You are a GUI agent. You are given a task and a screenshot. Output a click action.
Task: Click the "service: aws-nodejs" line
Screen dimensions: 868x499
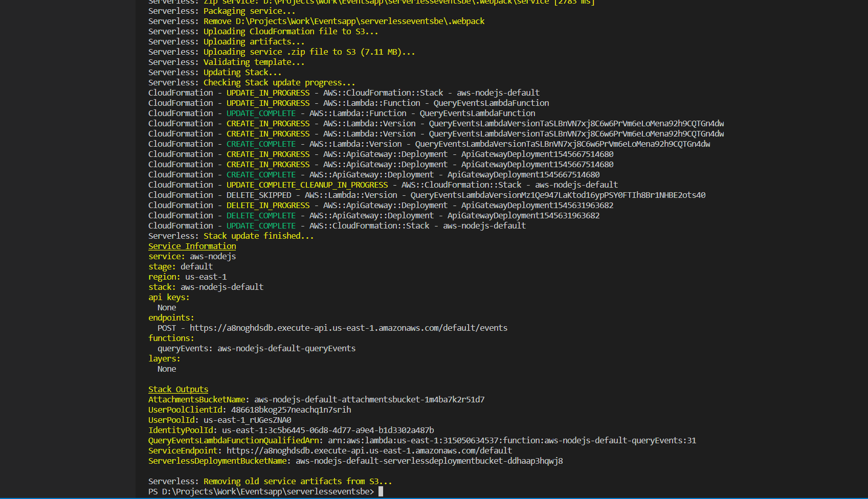click(x=192, y=256)
